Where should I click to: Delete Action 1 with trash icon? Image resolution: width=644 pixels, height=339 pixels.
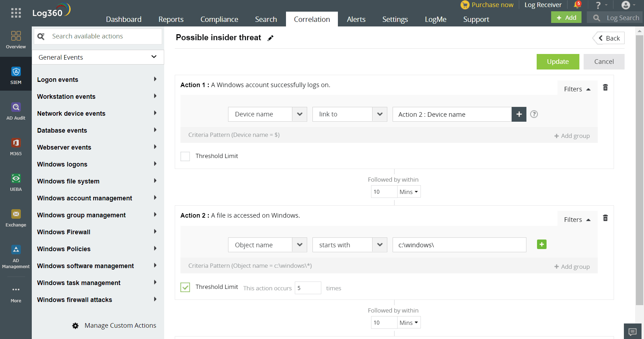(605, 87)
